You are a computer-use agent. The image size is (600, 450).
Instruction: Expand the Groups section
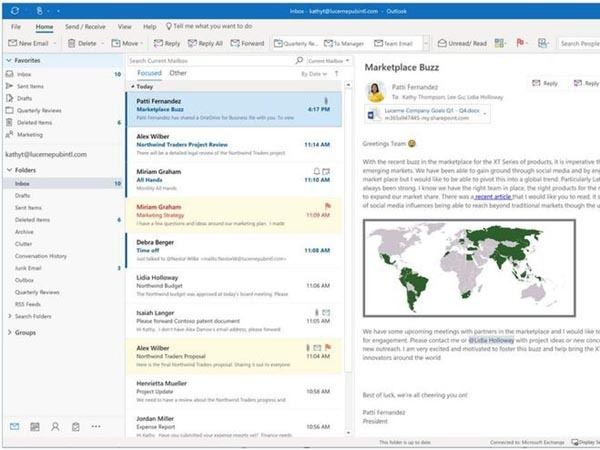pos(9,333)
